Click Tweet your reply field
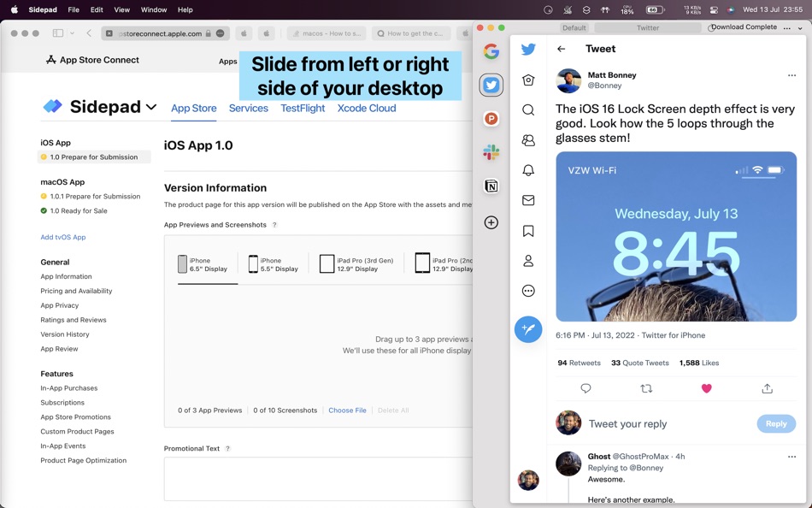Screen dimensions: 812x508 [627, 424]
